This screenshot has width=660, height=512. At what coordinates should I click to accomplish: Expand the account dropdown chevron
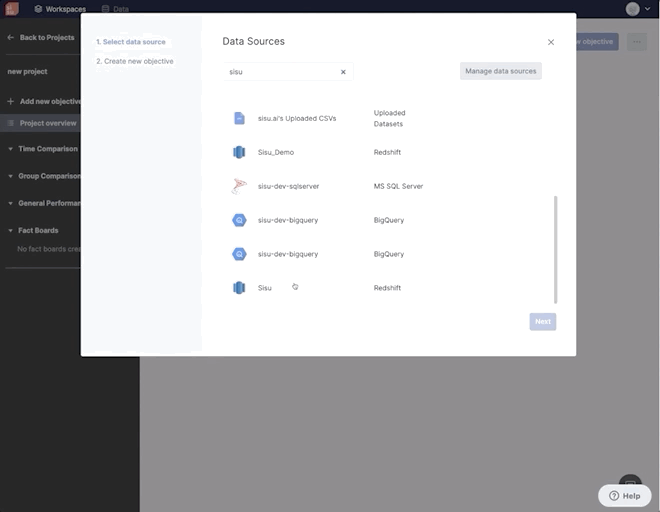point(647,8)
